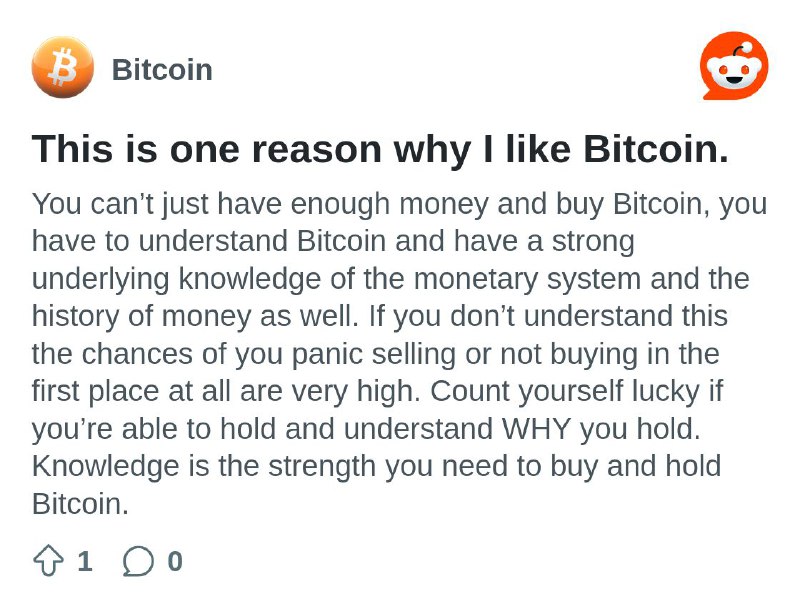Click the comment count showing 0
This screenshot has height=614, width=800.
point(175,561)
